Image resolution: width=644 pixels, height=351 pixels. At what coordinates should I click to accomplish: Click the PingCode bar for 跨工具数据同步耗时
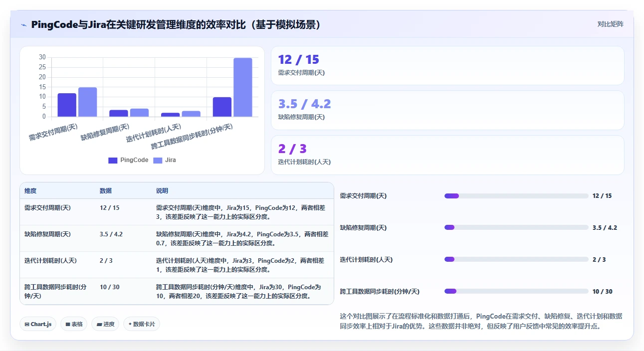tap(222, 107)
